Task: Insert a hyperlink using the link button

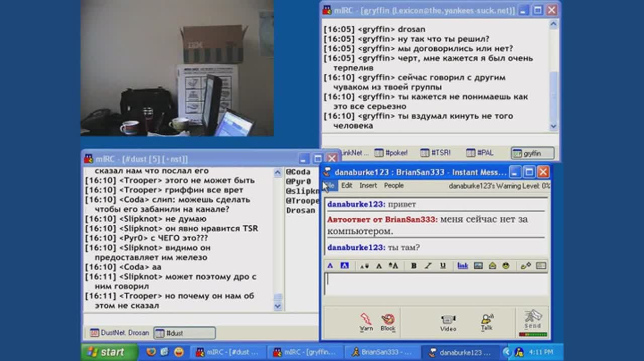Action: click(x=462, y=265)
